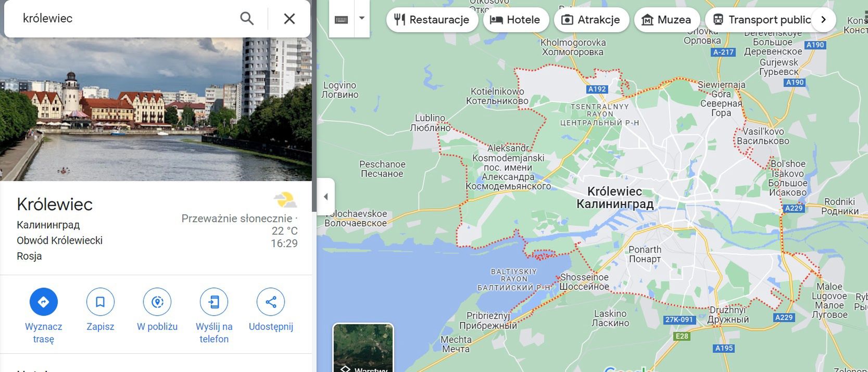Toggle the Transport publiczny chip
This screenshot has height=372, width=868.
tap(762, 20)
